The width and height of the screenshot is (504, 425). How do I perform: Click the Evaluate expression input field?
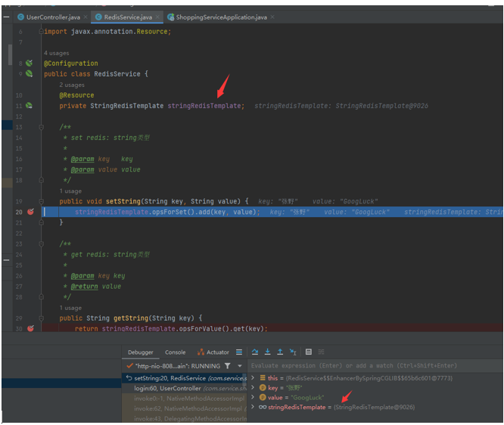(x=375, y=365)
